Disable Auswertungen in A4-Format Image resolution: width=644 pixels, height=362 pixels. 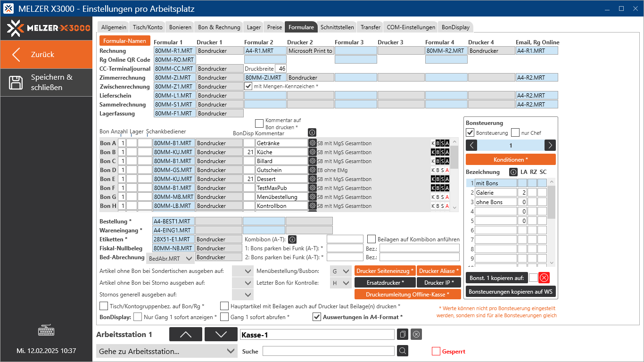tap(317, 317)
